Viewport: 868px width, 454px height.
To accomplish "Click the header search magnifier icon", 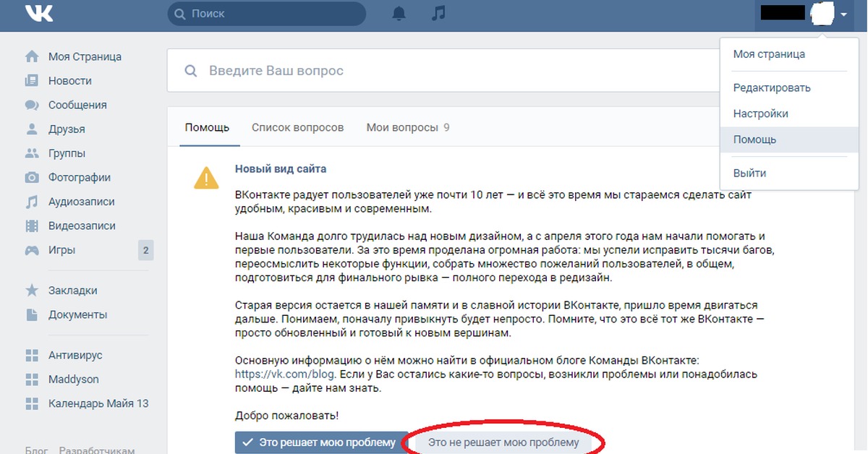I will [x=180, y=14].
